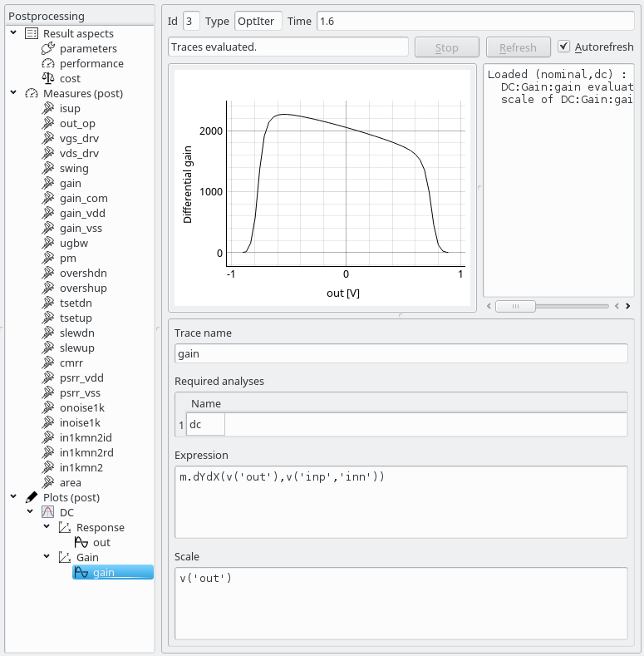Viewport: 644px width, 656px height.
Task: Select the cmrr measure in tree
Action: point(73,363)
